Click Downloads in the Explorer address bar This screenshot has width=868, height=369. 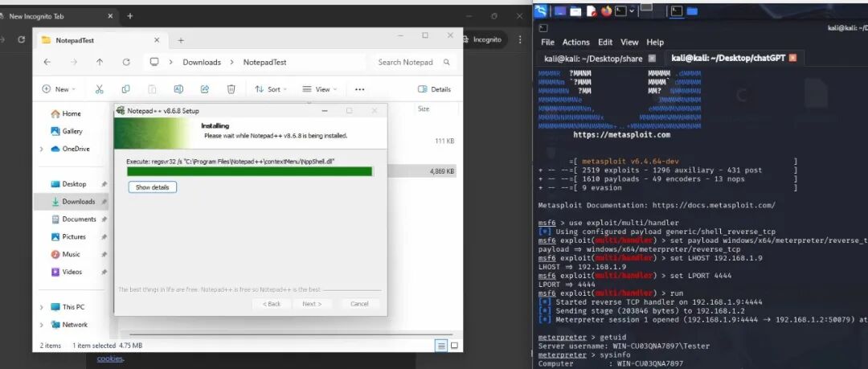click(202, 62)
